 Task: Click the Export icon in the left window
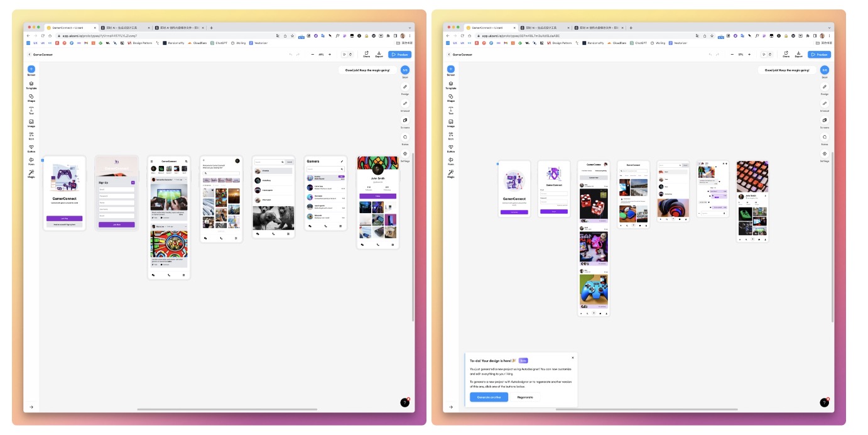[379, 54]
